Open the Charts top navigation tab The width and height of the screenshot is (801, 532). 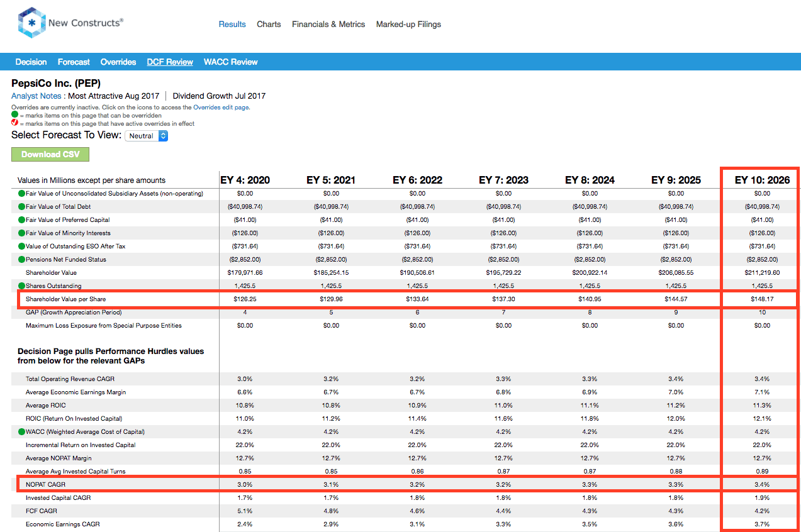tap(269, 24)
